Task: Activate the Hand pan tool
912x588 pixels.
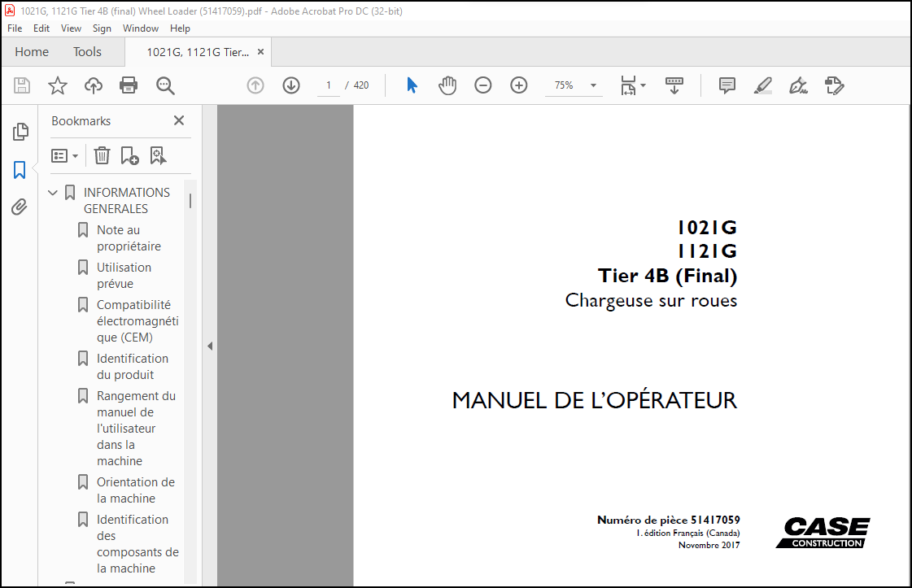Action: click(447, 85)
